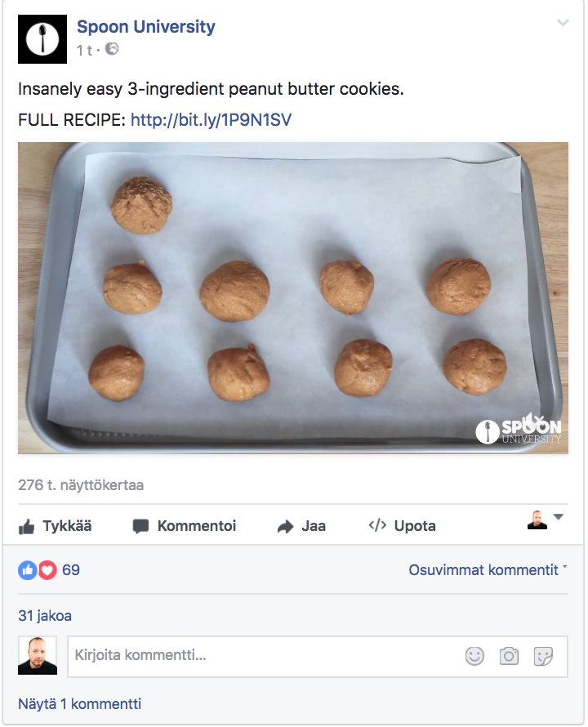
Task: Open the emoji picker in comment box
Action: [x=474, y=656]
